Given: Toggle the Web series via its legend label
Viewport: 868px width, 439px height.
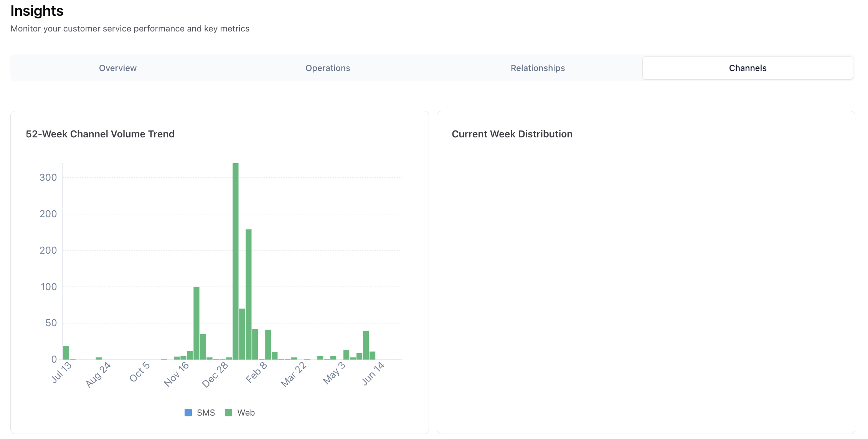Looking at the screenshot, I should click(x=246, y=413).
